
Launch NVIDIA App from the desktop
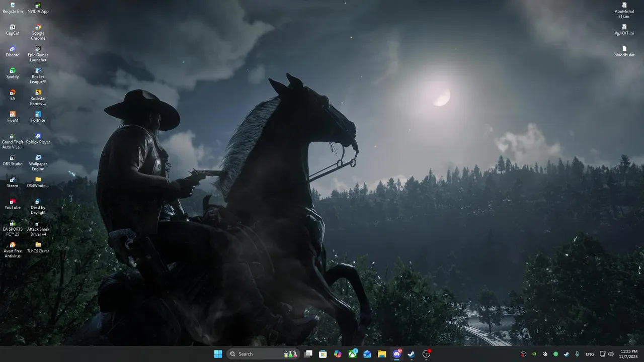pyautogui.click(x=38, y=8)
